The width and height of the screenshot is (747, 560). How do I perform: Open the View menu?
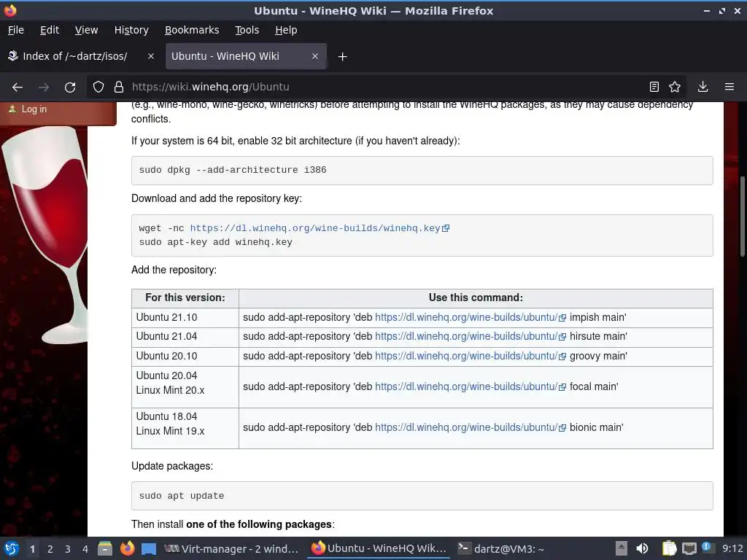pyautogui.click(x=86, y=30)
